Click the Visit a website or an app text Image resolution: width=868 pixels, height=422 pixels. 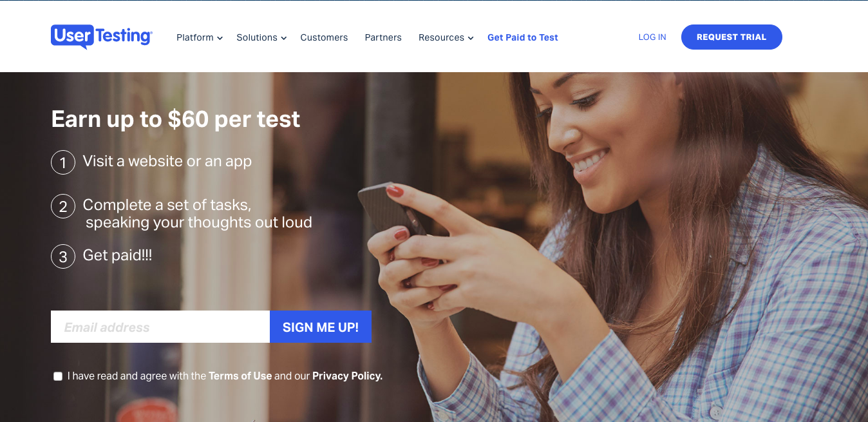click(167, 161)
